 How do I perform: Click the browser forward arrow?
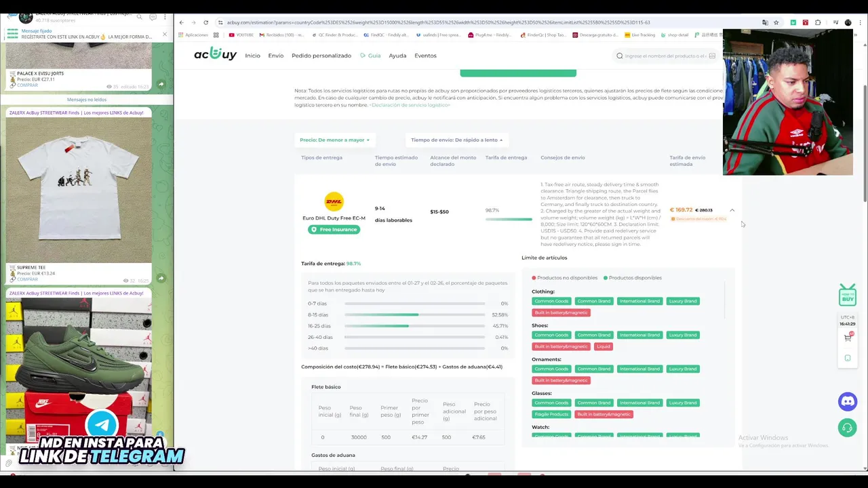(193, 22)
